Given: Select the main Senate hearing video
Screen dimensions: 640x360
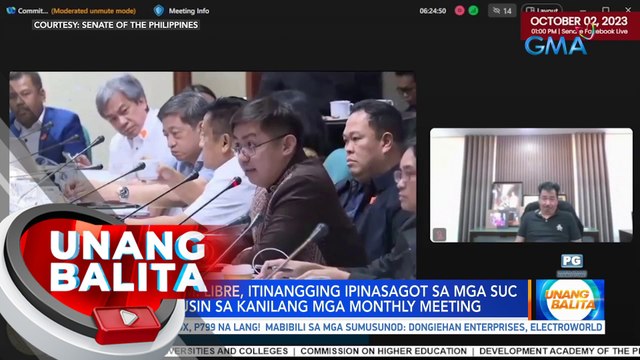Looking at the screenshot, I should 212,176.
